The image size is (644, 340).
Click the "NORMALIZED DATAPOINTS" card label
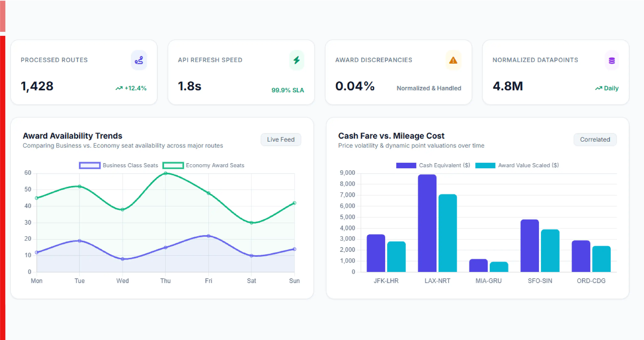[535, 60]
